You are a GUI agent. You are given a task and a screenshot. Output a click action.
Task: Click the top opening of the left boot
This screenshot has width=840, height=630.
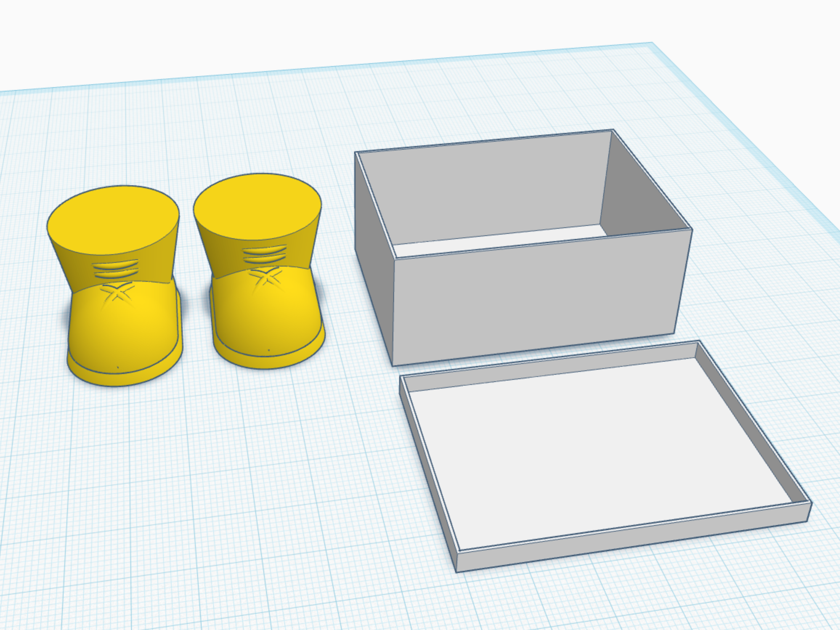point(113,220)
